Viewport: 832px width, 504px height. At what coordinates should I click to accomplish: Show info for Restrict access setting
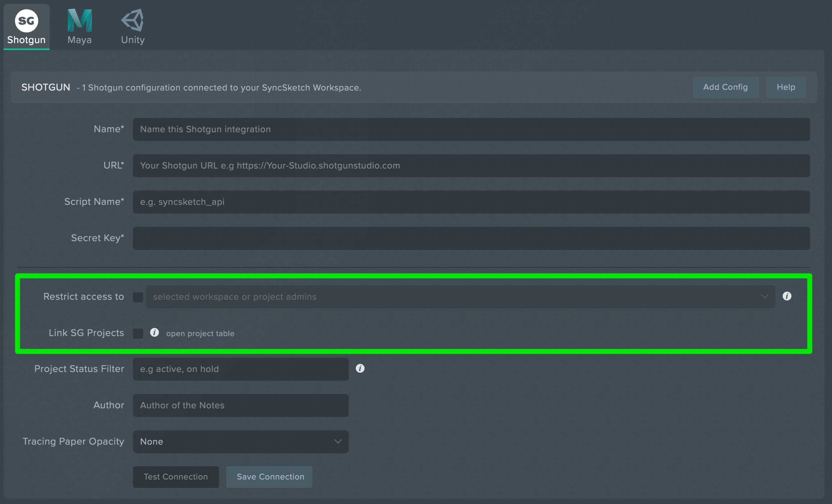click(x=787, y=296)
